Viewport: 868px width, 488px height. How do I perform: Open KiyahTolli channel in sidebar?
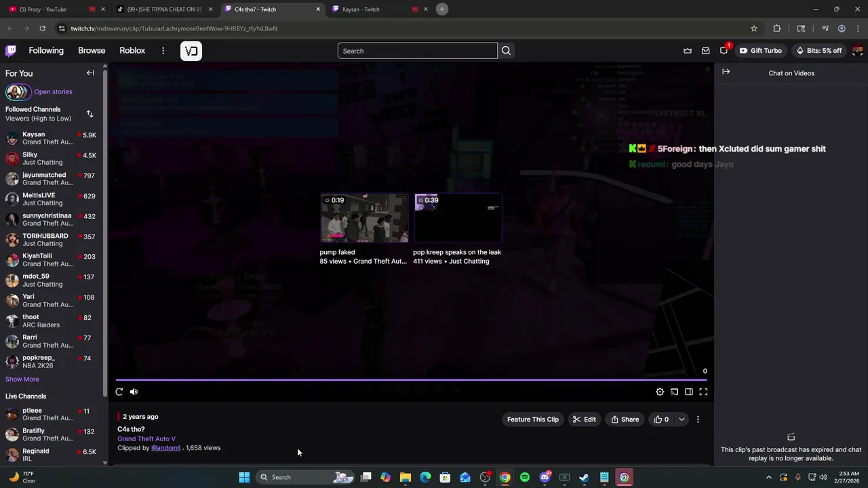(51, 260)
